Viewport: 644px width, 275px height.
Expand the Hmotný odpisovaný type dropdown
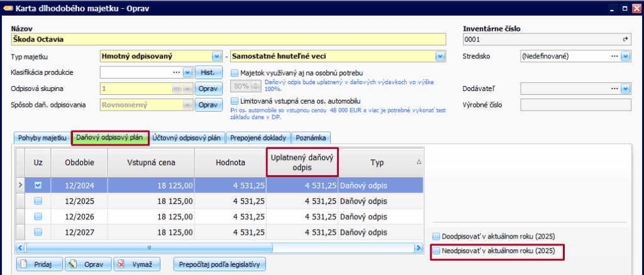coord(217,56)
